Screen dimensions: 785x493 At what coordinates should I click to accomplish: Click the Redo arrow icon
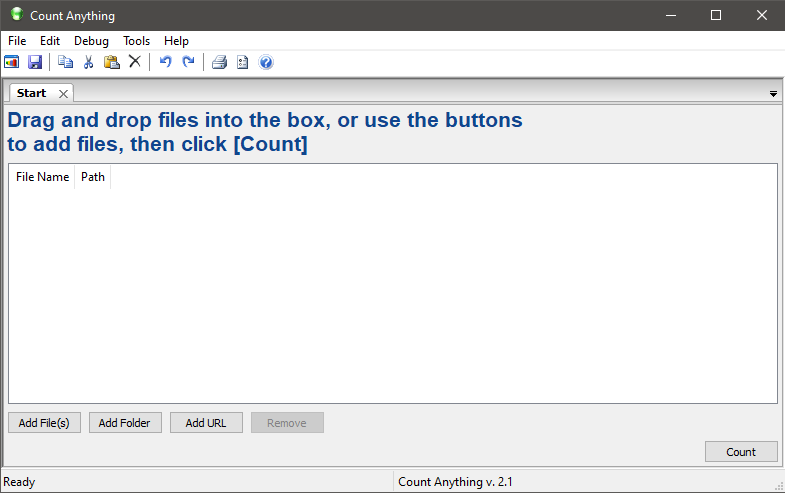188,62
